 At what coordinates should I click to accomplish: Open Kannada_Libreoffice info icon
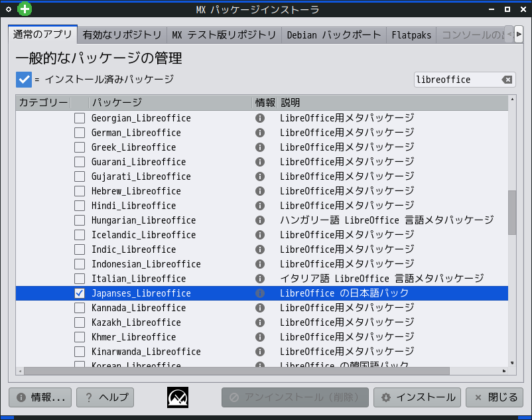(260, 308)
